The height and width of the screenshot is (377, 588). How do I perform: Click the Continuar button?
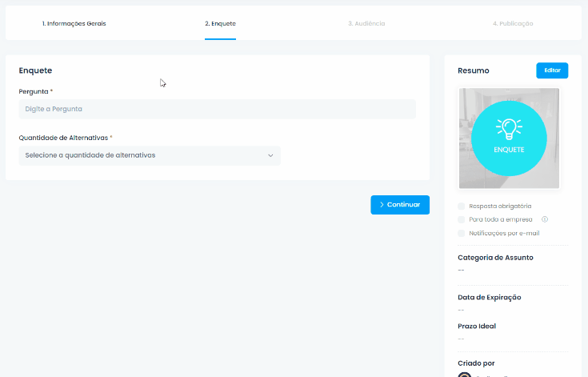pyautogui.click(x=400, y=205)
